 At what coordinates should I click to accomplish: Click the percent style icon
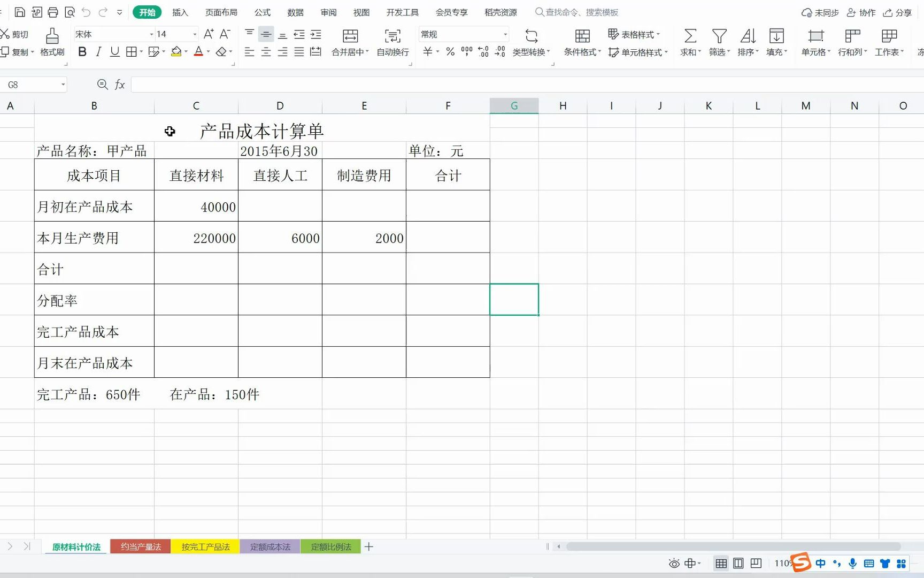pos(450,52)
